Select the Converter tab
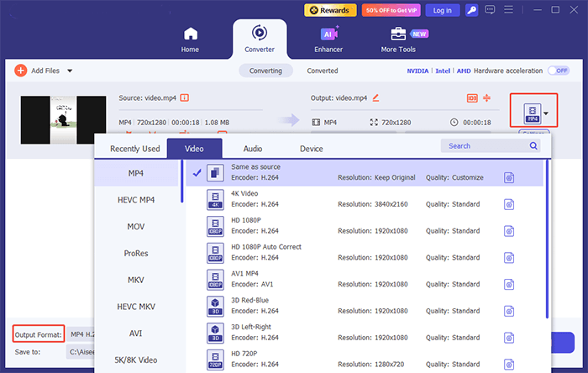Viewport: 588px width, 373px height. [x=260, y=39]
